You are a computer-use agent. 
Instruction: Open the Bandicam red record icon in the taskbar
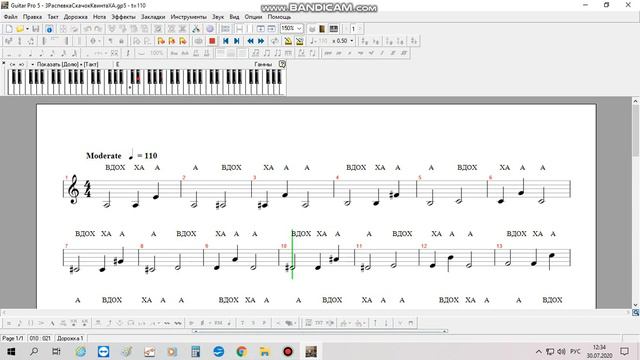(288, 351)
